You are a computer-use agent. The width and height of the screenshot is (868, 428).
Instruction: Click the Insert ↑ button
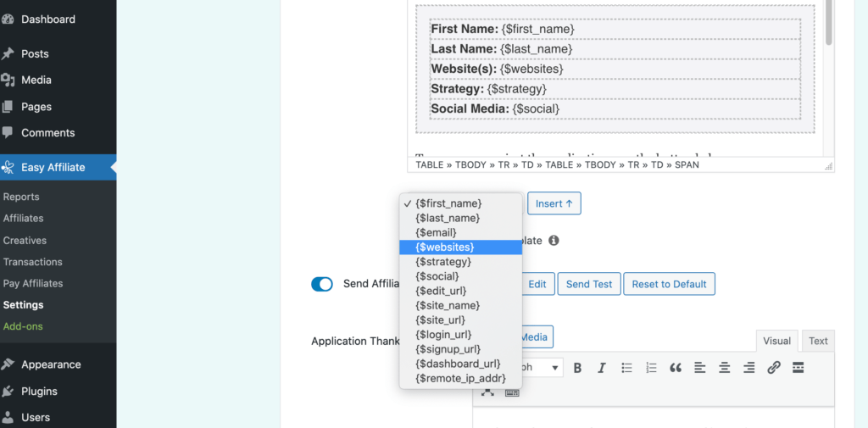(x=554, y=203)
